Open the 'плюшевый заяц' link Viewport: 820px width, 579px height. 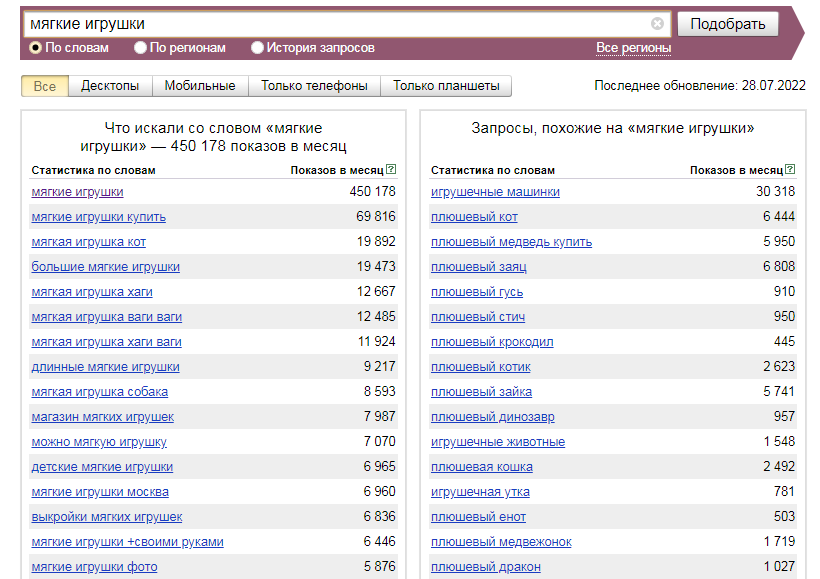[x=479, y=267]
